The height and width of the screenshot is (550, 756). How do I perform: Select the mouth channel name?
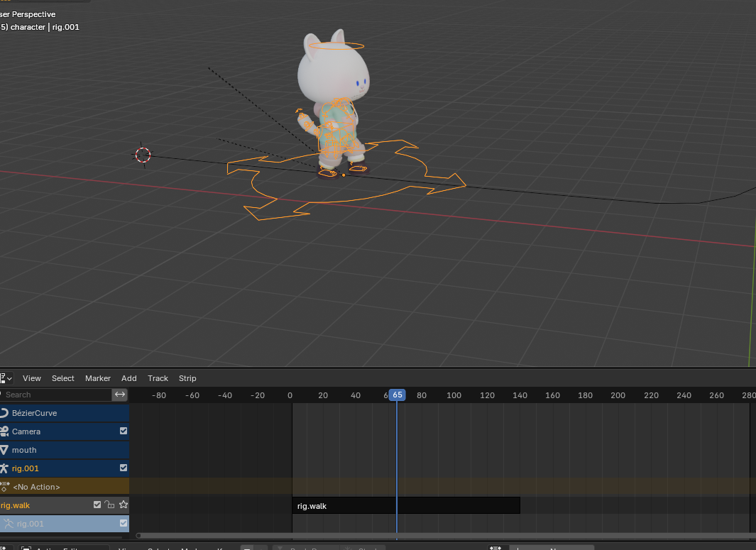[24, 450]
